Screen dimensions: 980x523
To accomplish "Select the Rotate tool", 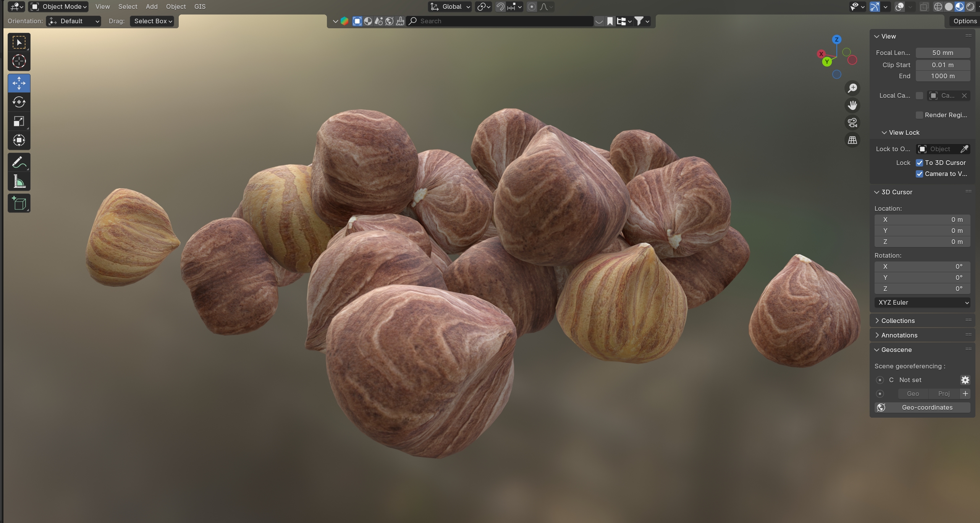I will click(19, 102).
